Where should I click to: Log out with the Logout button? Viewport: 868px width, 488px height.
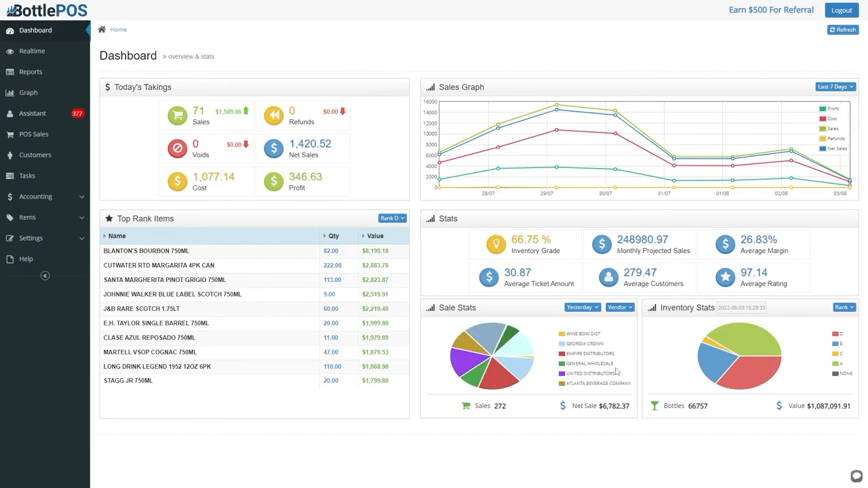pos(842,10)
